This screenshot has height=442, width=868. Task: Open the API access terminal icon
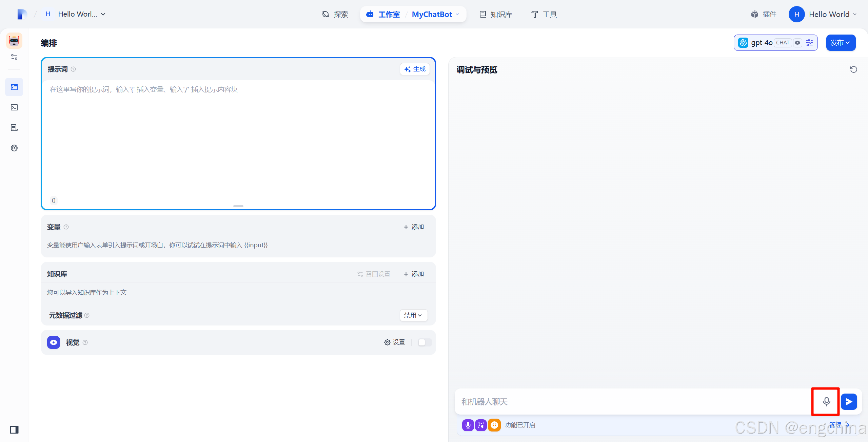click(14, 107)
